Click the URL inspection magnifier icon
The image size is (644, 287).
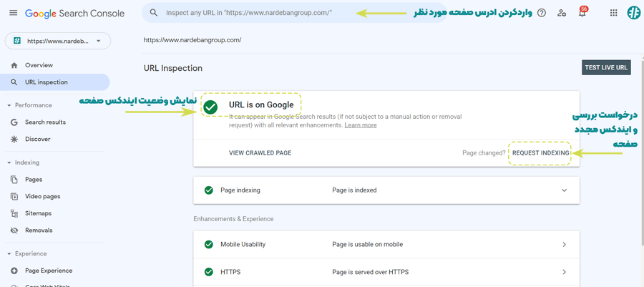pos(14,82)
